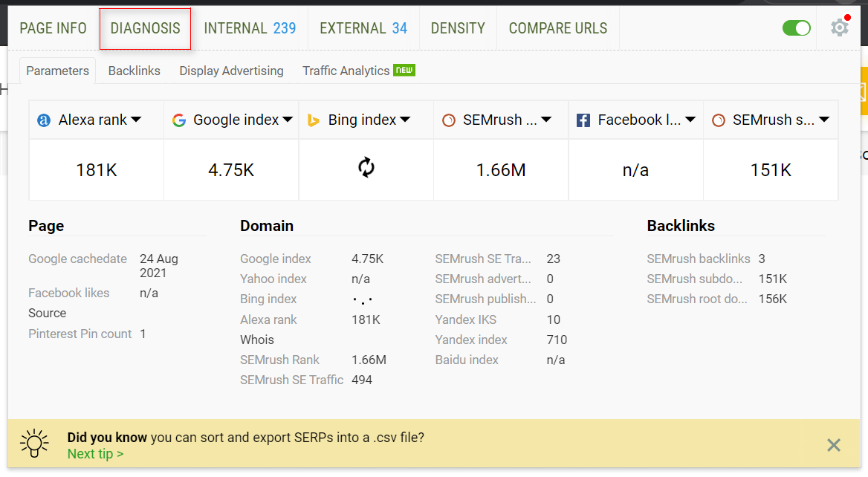The image size is (868, 477).
Task: Open the Internal 239 links tab
Action: (250, 28)
